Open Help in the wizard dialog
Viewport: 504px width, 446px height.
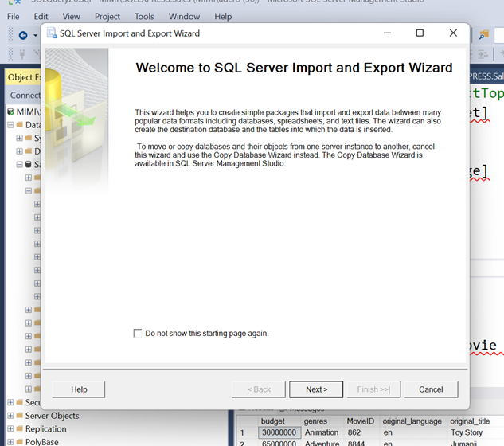pyautogui.click(x=79, y=389)
